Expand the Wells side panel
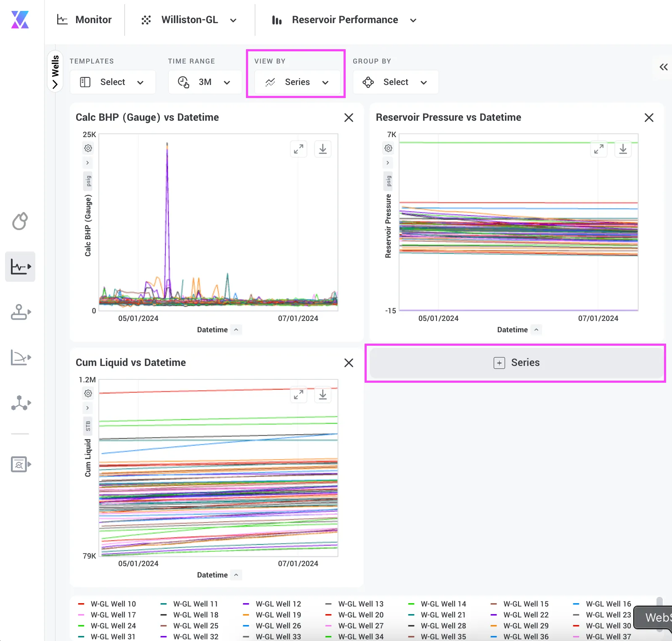This screenshot has width=672, height=641. pyautogui.click(x=55, y=72)
